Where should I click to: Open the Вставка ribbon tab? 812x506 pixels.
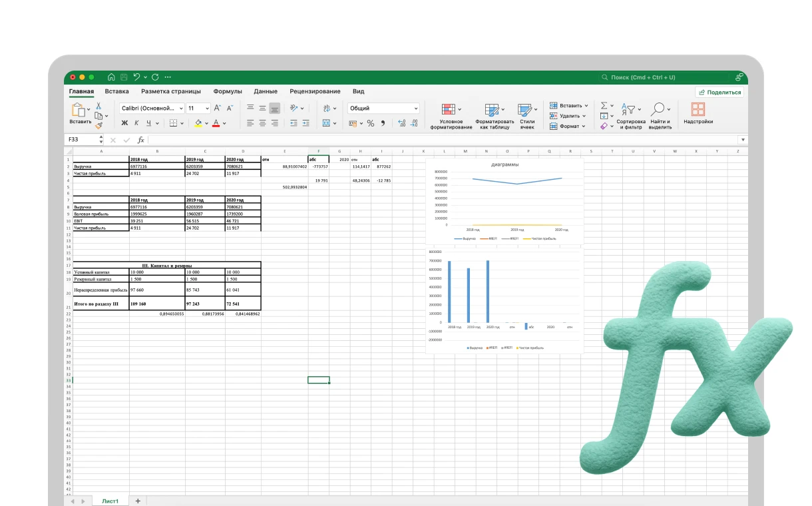click(x=116, y=91)
